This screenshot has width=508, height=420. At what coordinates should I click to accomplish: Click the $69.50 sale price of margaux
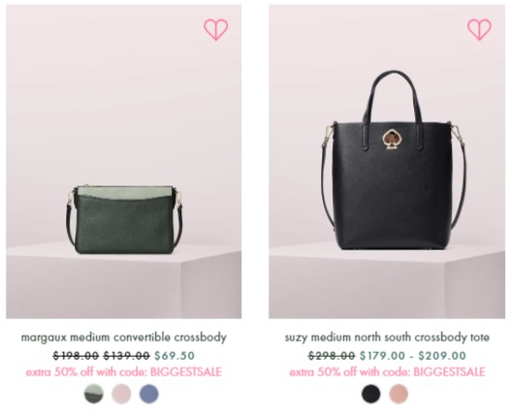175,356
